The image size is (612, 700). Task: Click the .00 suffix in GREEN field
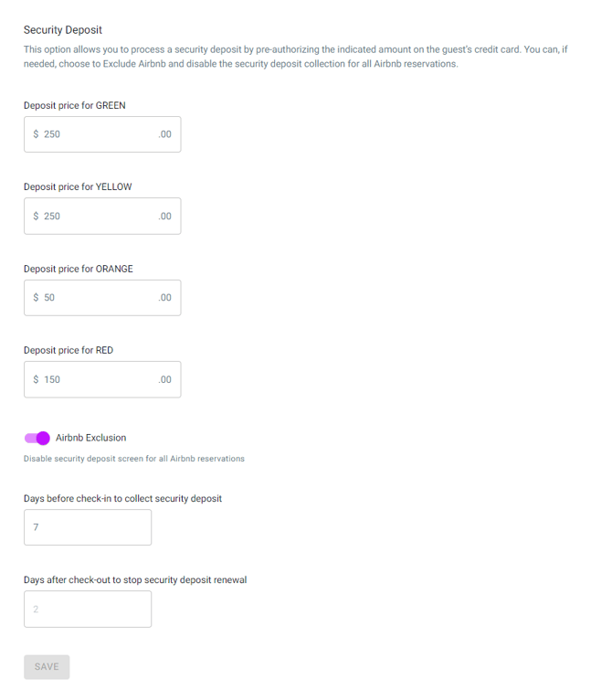tap(164, 134)
